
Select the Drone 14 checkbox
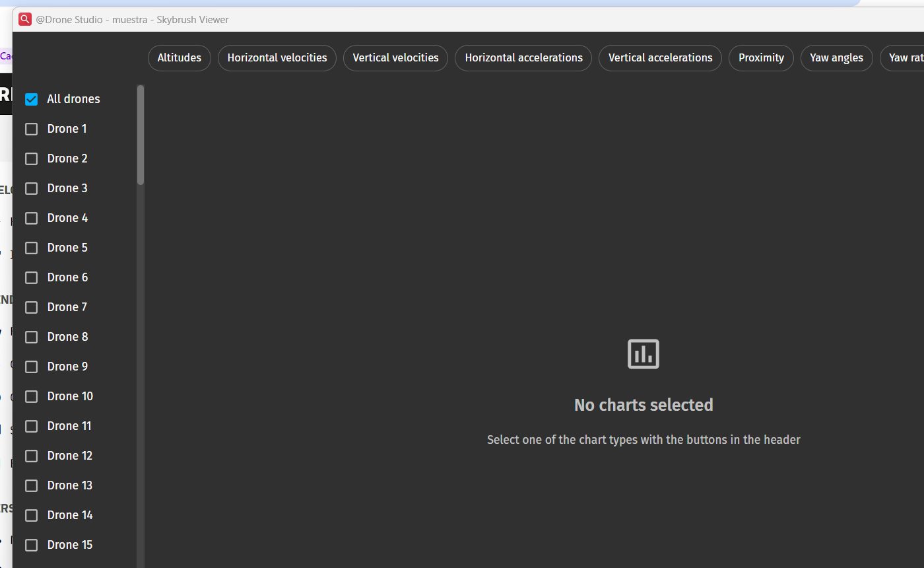(x=31, y=515)
